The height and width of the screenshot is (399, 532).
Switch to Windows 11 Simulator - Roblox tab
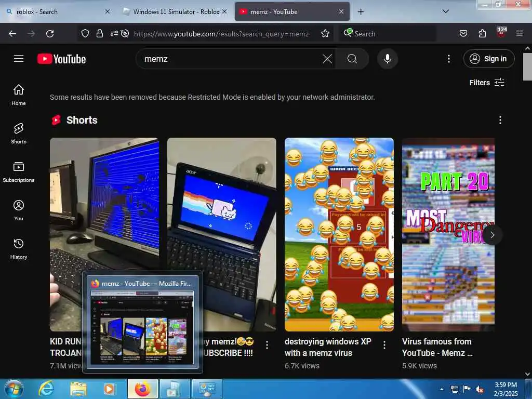coord(174,12)
